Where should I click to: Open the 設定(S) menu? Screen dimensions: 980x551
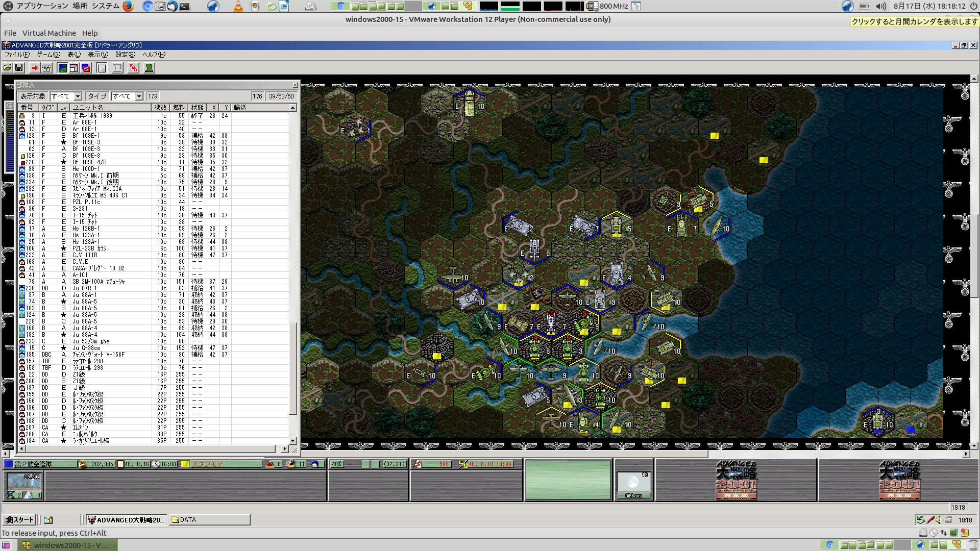(125, 55)
